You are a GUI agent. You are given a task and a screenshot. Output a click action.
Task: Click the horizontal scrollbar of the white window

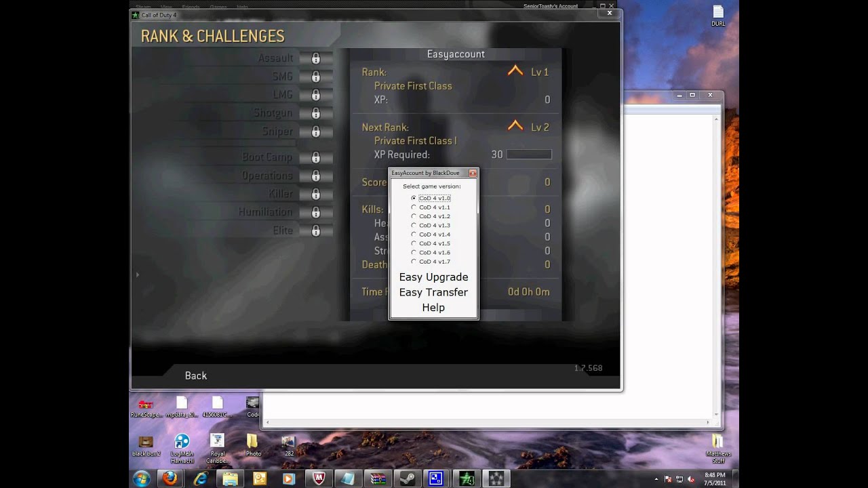pyautogui.click(x=487, y=422)
